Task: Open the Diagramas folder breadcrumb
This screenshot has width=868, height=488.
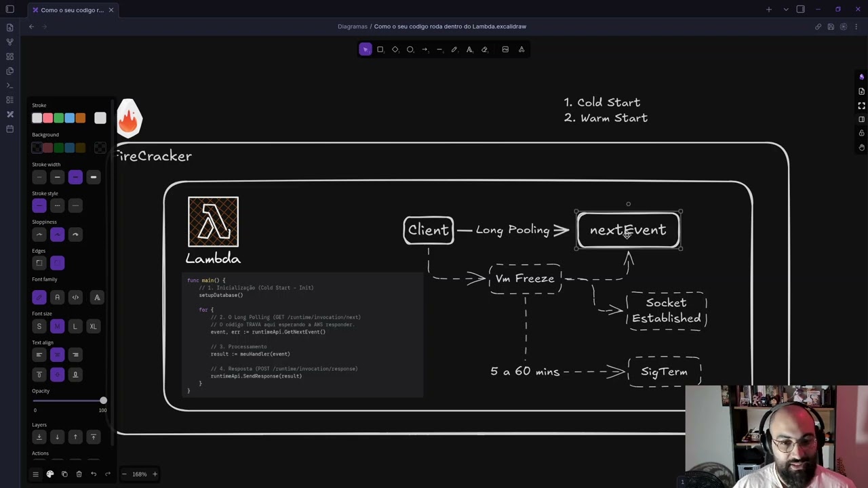Action: [353, 26]
